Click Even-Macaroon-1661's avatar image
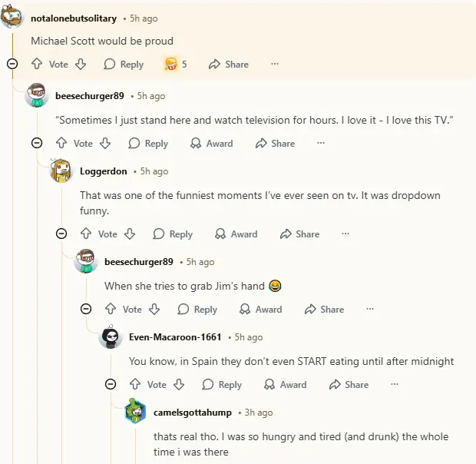Image resolution: width=476 pixels, height=464 pixels. point(111,337)
